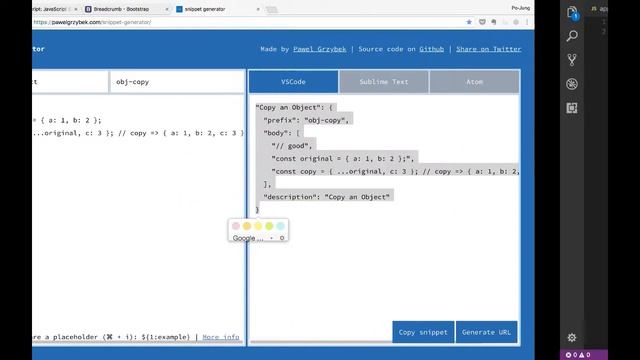Viewport: 640px width, 360px height.
Task: Switch to snippet generator browser tab
Action: tap(205, 9)
